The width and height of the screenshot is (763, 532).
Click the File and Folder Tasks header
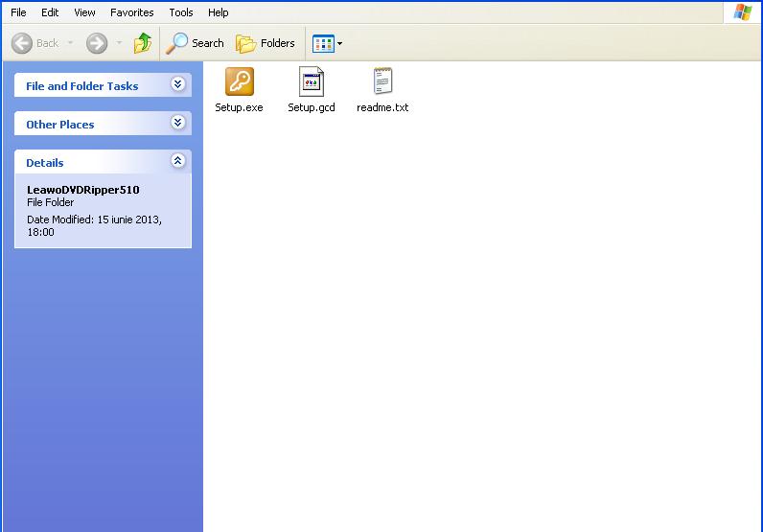(104, 85)
